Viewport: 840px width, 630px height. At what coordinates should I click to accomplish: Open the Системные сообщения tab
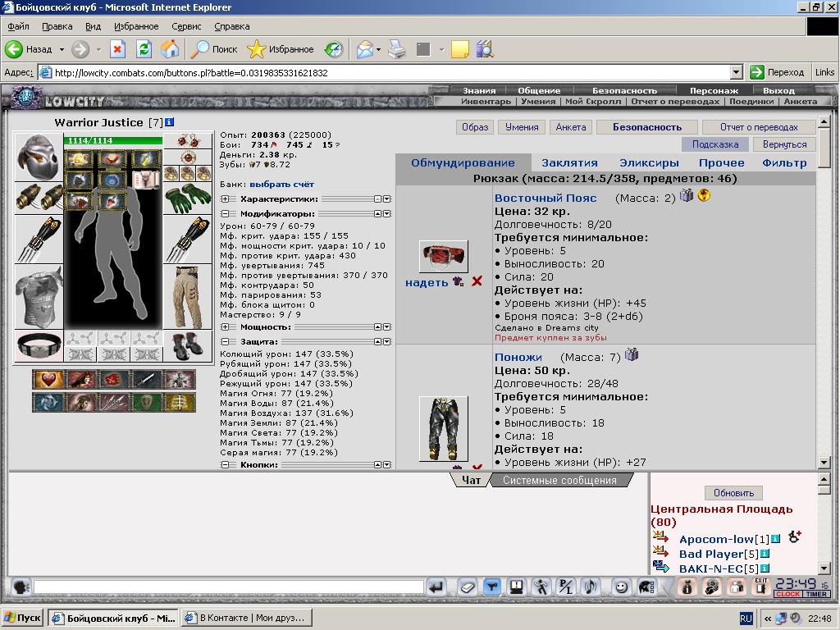559,481
